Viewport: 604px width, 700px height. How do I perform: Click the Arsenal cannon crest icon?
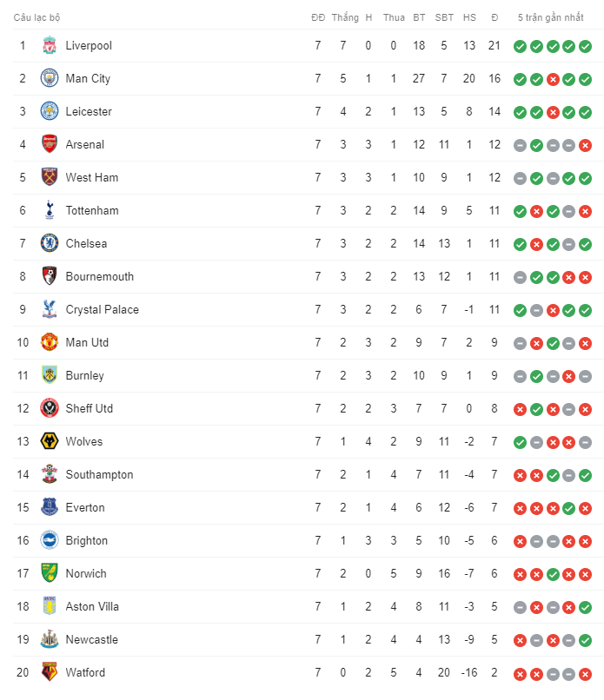[x=49, y=144]
